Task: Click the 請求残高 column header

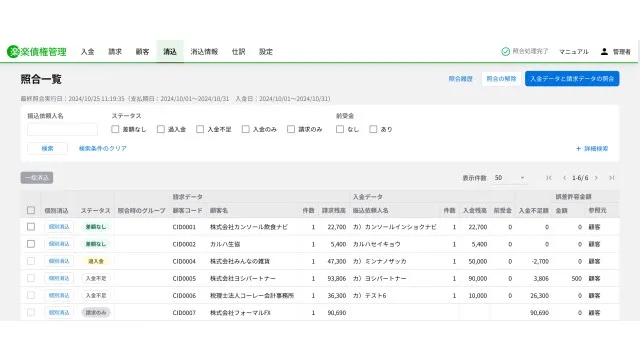Action: (x=334, y=211)
